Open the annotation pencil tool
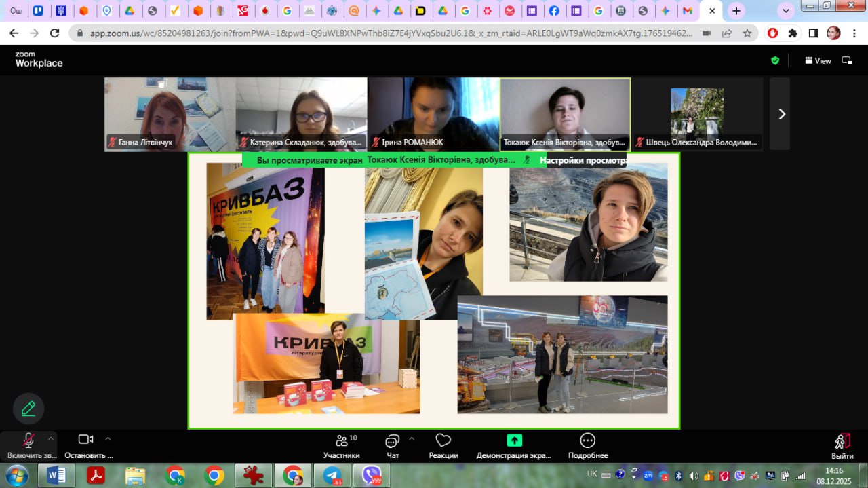 (x=28, y=409)
